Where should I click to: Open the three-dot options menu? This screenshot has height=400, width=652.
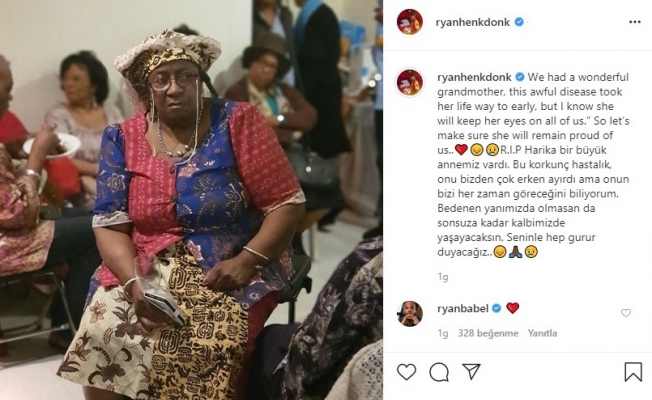click(x=635, y=22)
